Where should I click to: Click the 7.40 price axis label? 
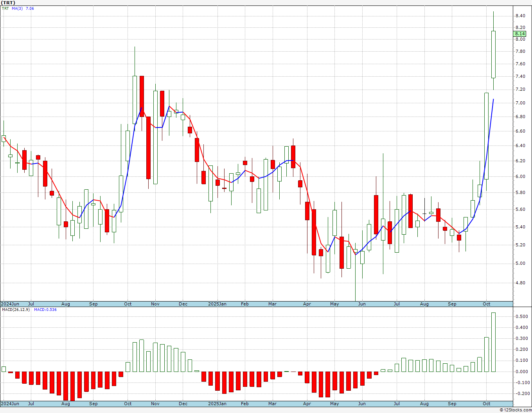tap(520, 76)
